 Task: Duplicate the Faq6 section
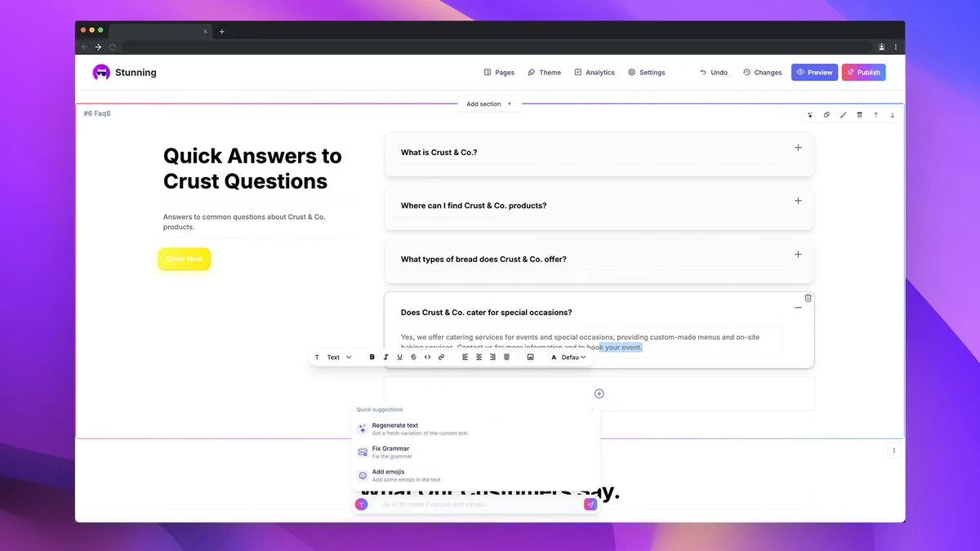click(826, 115)
